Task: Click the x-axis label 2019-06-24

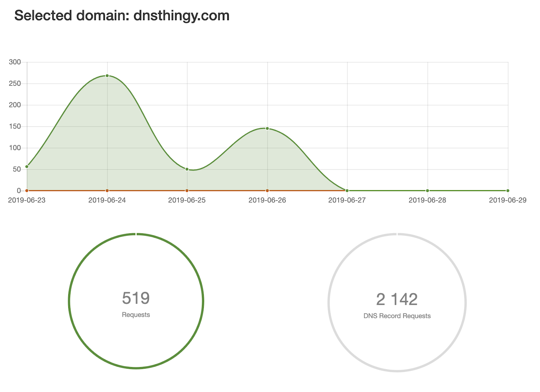Action: point(107,200)
